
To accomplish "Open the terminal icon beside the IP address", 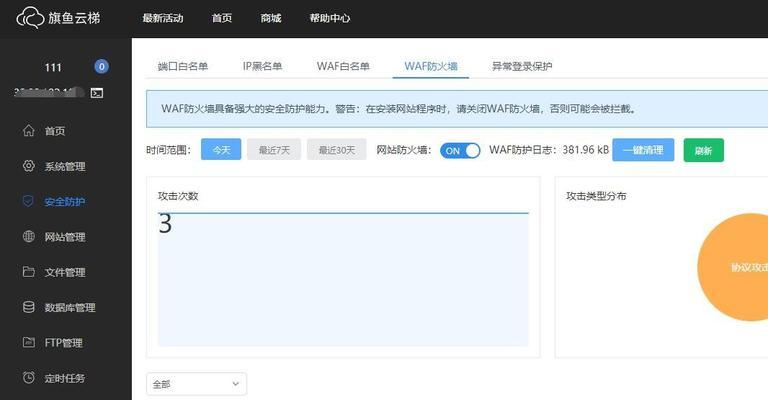I will tap(97, 93).
